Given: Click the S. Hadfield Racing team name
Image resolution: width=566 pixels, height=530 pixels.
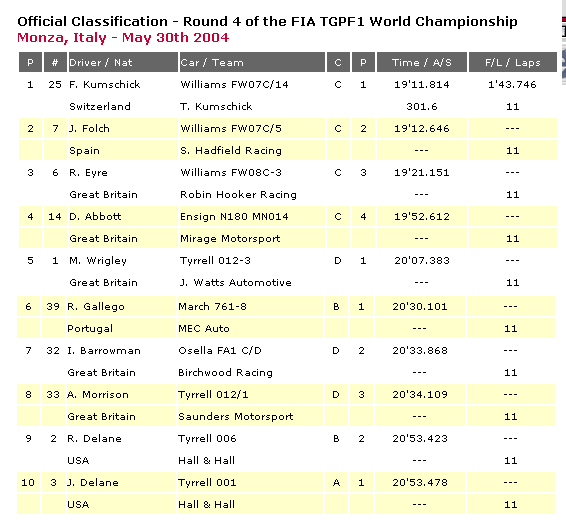Looking at the screenshot, I should pos(231,151).
